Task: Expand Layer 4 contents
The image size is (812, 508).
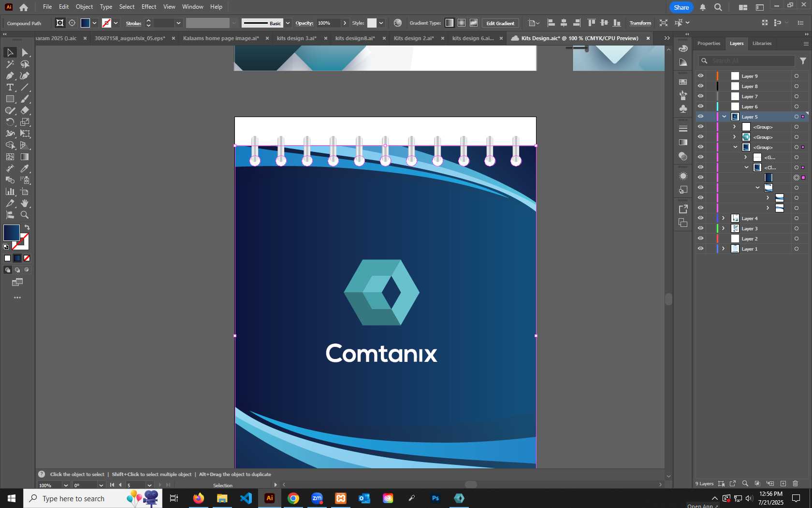Action: click(724, 218)
